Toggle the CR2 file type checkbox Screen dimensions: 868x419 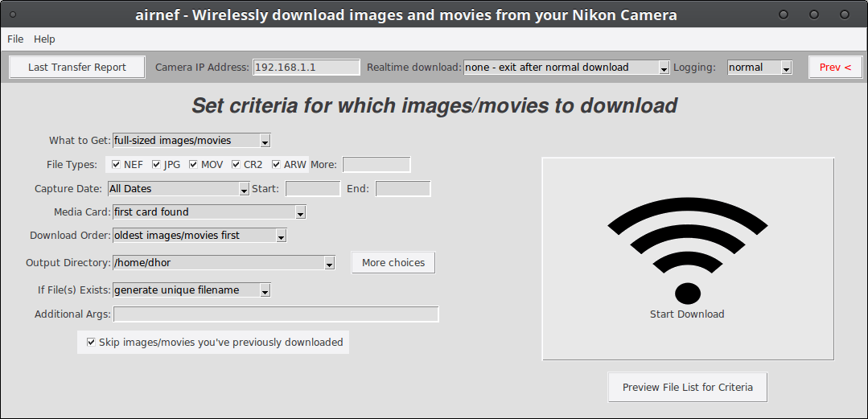coord(236,164)
